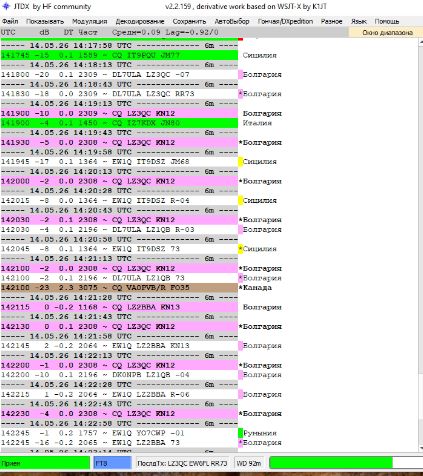Click the JTDX application icon in title bar
Image resolution: width=423 pixels, height=476 pixels.
pyautogui.click(x=6, y=6)
